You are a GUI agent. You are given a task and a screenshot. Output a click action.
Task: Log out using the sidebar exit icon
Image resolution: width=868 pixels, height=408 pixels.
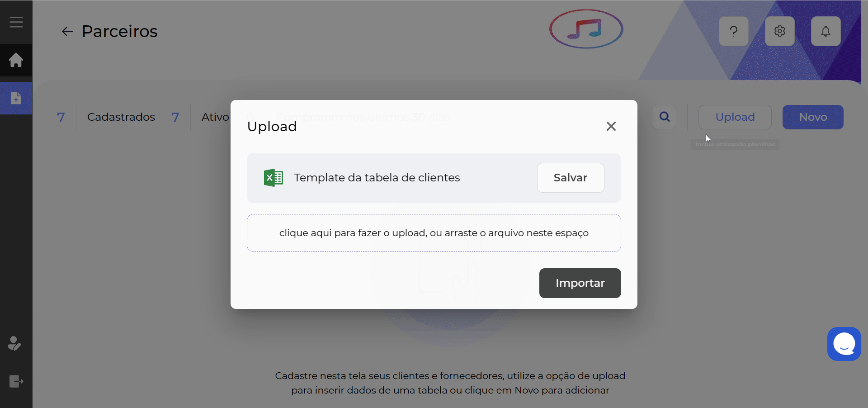16,381
